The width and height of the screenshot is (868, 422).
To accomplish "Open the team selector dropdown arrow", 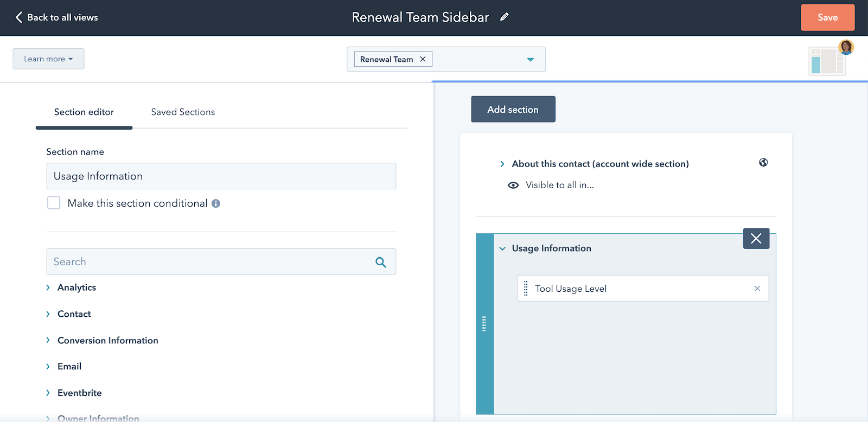I will click(530, 60).
